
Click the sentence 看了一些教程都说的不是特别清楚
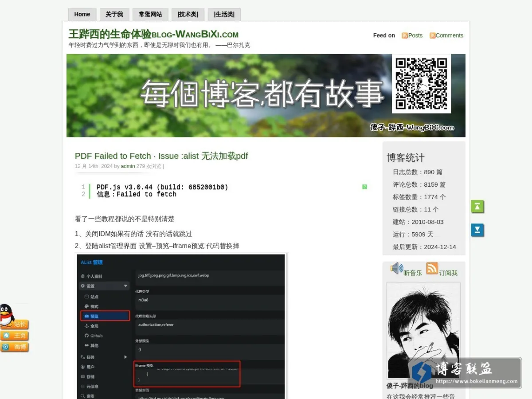coord(125,219)
